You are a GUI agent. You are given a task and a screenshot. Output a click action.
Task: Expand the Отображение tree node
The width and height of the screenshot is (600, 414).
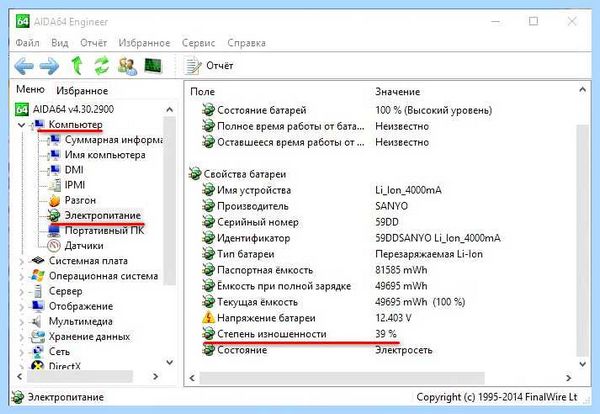coord(21,307)
